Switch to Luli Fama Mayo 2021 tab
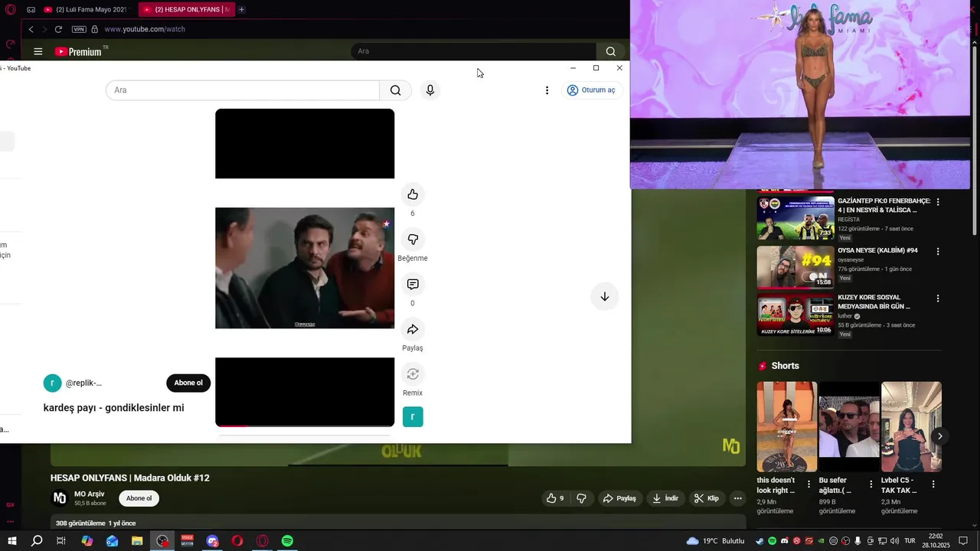This screenshot has width=980, height=551. (85, 9)
